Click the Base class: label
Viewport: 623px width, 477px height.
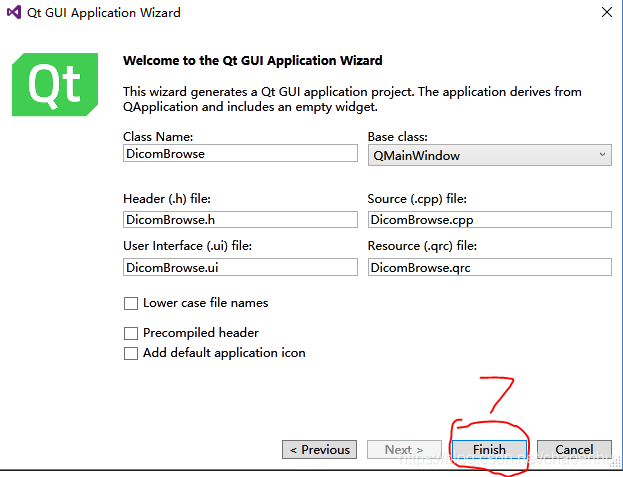(x=398, y=137)
